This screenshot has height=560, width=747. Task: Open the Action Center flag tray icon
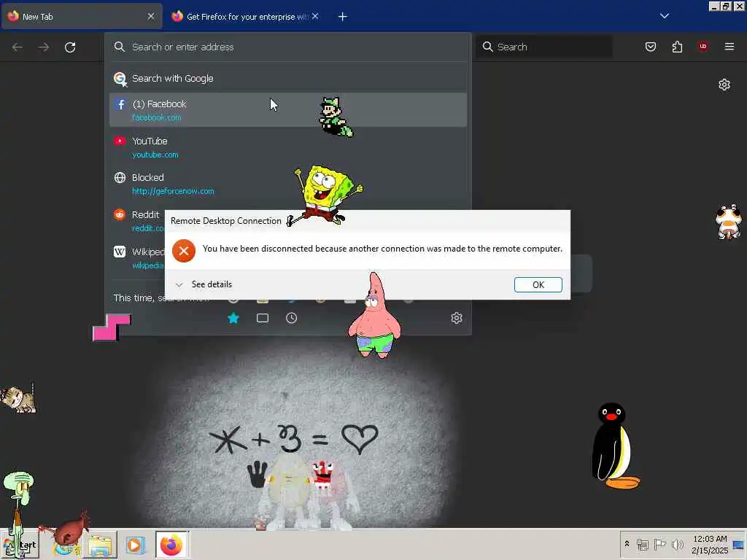(x=659, y=544)
